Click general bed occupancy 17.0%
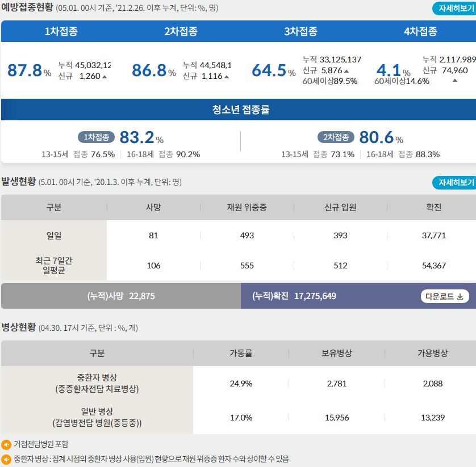 pos(241,418)
